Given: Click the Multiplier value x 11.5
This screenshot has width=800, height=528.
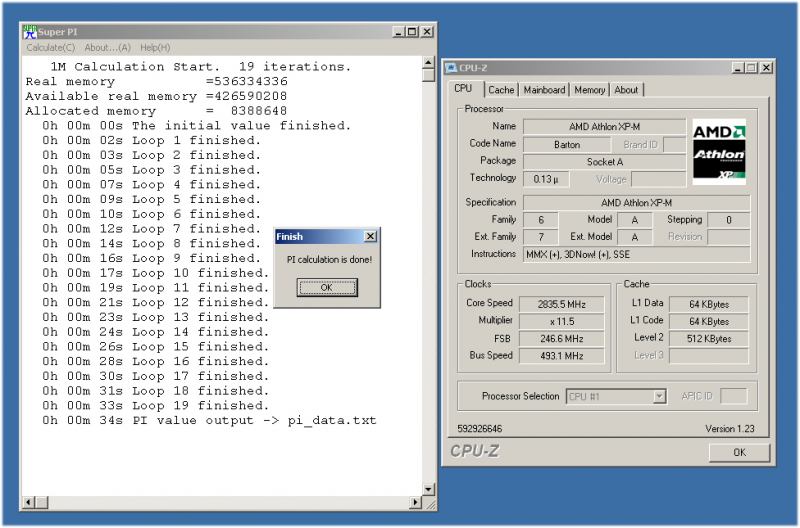Looking at the screenshot, I should [562, 321].
